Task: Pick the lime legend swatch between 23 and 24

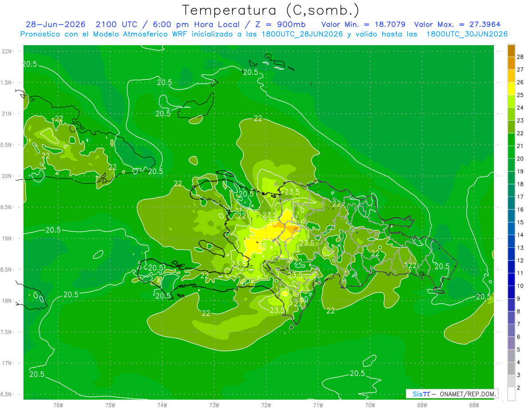Action: tap(511, 114)
